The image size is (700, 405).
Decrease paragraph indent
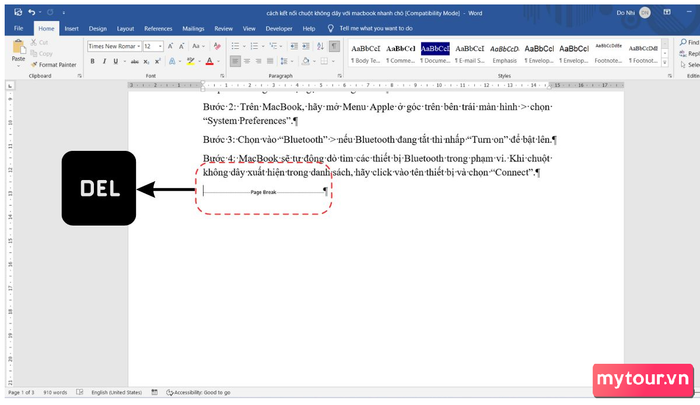click(294, 46)
